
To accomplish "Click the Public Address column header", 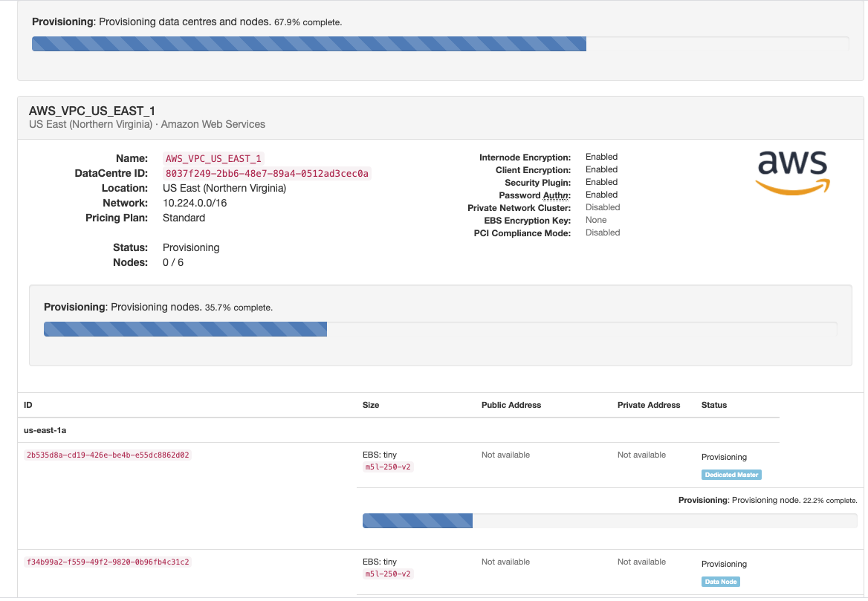I will click(x=511, y=405).
